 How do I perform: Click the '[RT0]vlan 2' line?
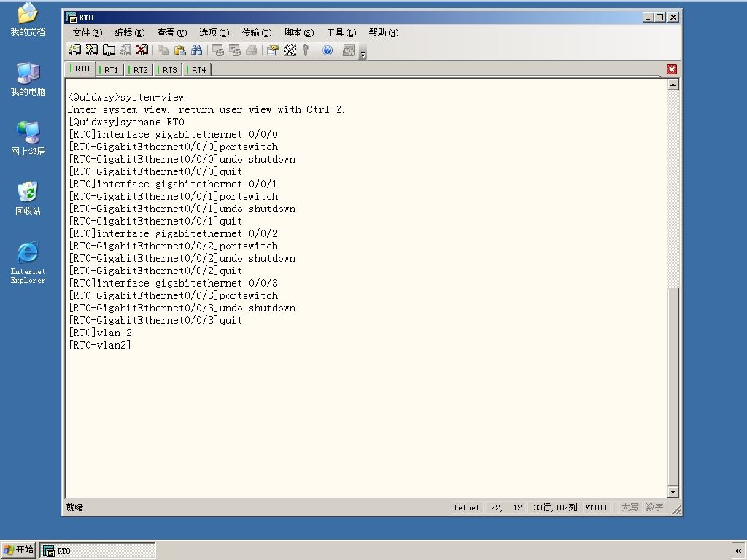click(x=100, y=332)
